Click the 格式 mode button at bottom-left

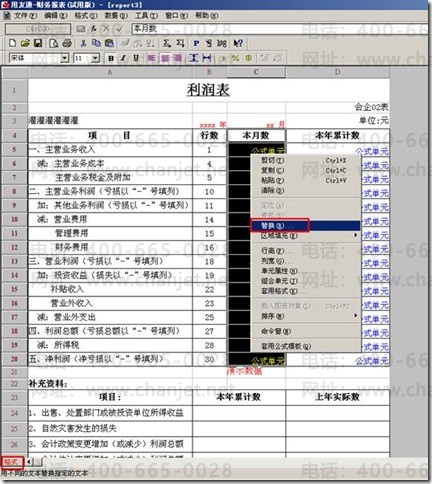click(x=12, y=462)
